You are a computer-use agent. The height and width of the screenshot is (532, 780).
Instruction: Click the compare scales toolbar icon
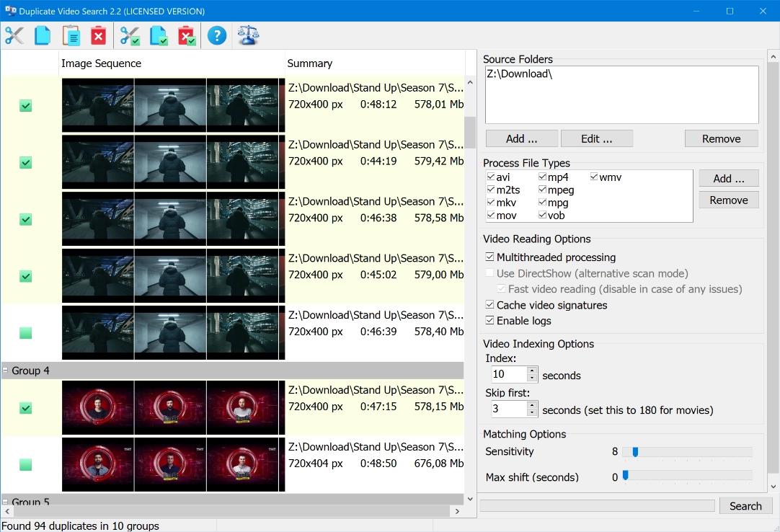pyautogui.click(x=248, y=35)
